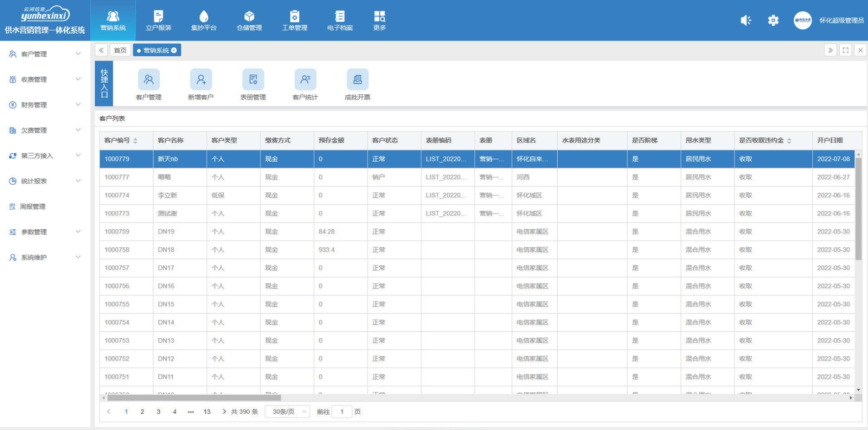This screenshot has width=868, height=430.
Task: Open the 表册管理 quick entry icon
Action: click(x=253, y=80)
